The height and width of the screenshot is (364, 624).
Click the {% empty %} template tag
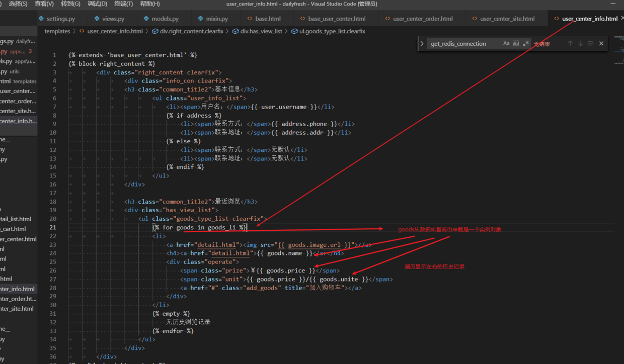tap(172, 314)
